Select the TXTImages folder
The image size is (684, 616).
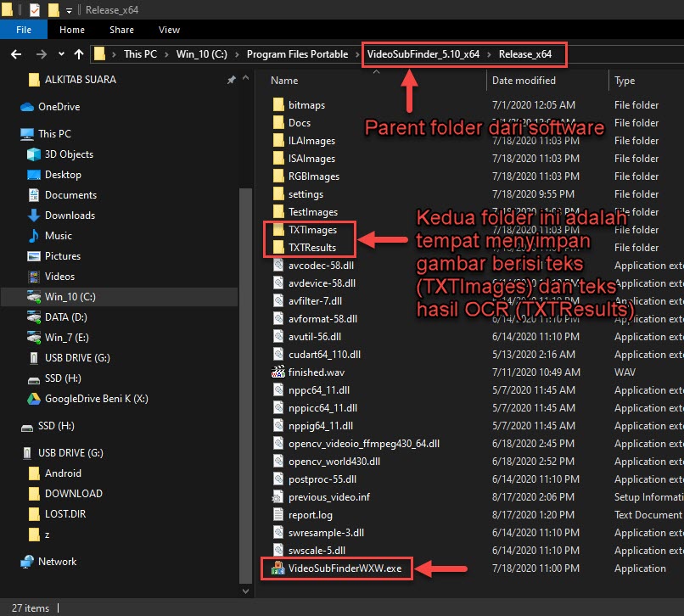[x=312, y=230]
